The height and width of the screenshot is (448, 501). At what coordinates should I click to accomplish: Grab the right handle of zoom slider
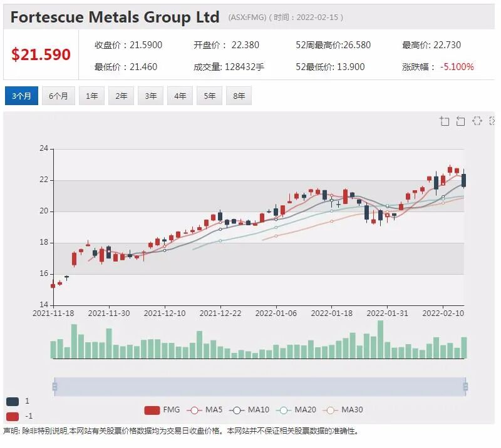pyautogui.click(x=465, y=387)
